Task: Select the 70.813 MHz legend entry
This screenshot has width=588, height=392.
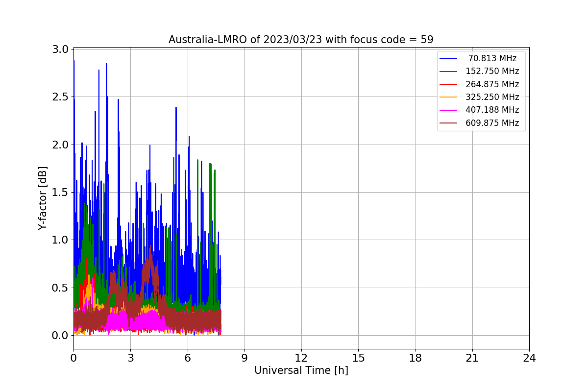Action: 479,58
